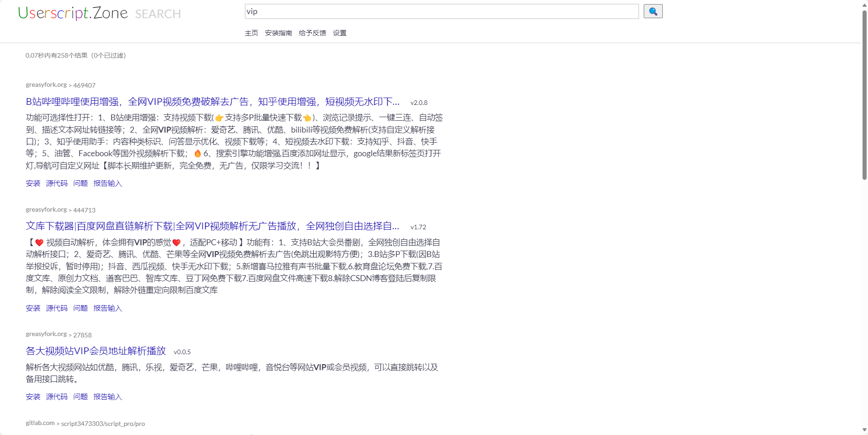Viewport: 868px width, 435px height.
Task: Click the v0.0.5 version label
Action: point(182,352)
